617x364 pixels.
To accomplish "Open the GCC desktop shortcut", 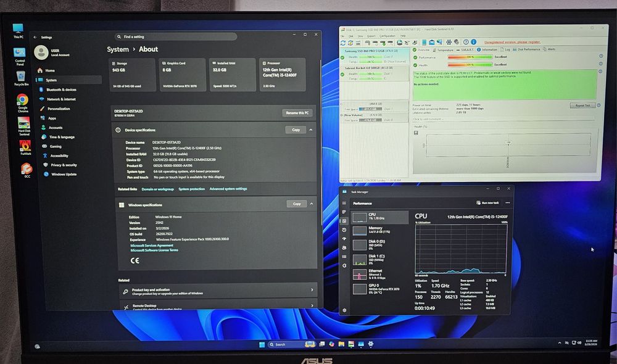I will click(x=27, y=170).
